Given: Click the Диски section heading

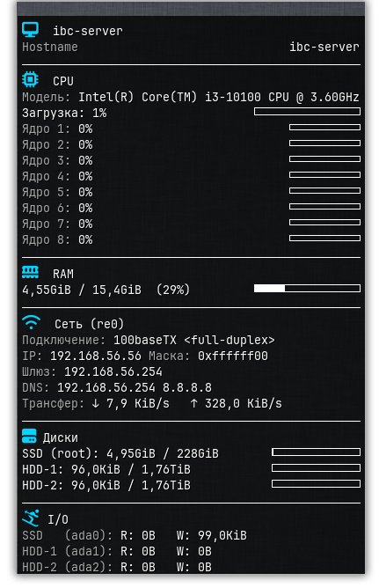Looking at the screenshot, I should click(x=61, y=438).
